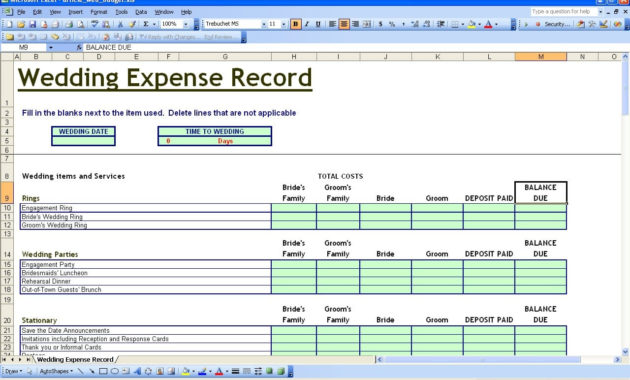630x380 pixels.
Task: Align cell text left
Action: coord(332,25)
